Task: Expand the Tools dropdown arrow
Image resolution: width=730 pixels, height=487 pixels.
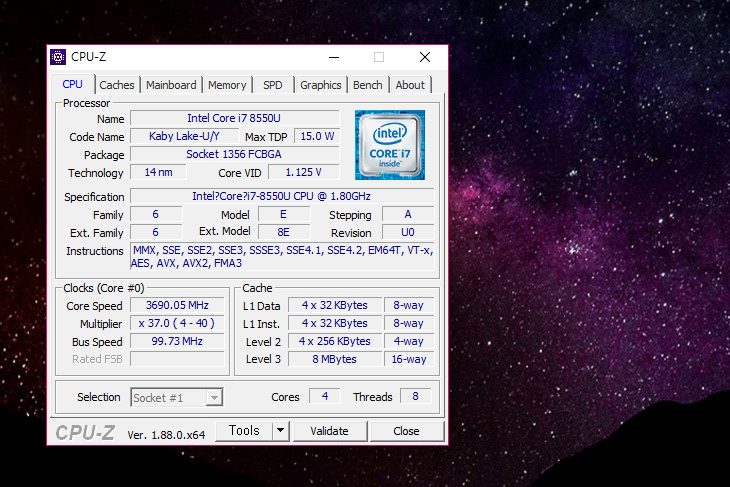Action: [x=281, y=431]
